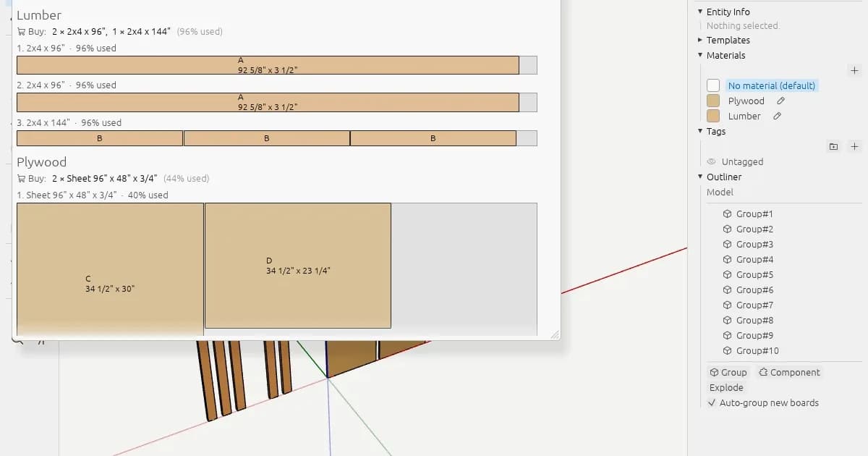The width and height of the screenshot is (868, 456).
Task: Click 'Nothing selected.' text in Entity Info
Action: coord(743,26)
